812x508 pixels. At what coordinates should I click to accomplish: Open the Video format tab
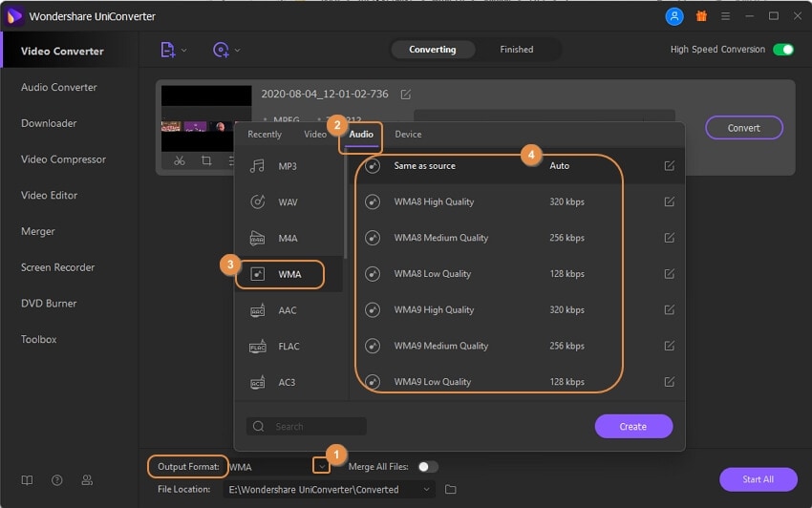pos(315,134)
